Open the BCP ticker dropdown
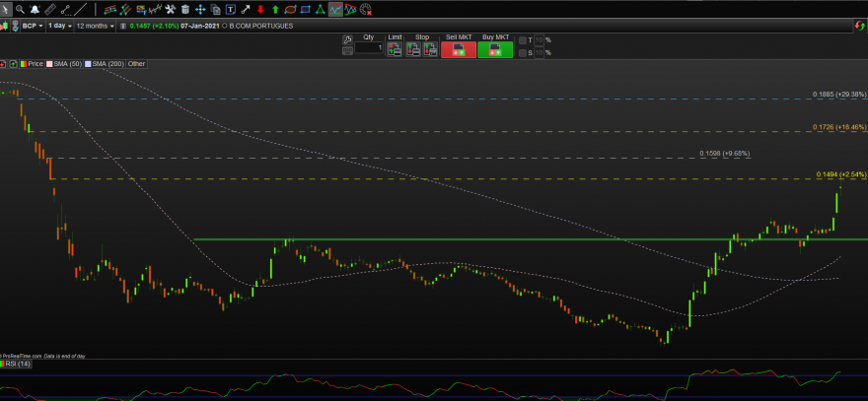Image resolution: width=868 pixels, height=401 pixels. point(33,26)
